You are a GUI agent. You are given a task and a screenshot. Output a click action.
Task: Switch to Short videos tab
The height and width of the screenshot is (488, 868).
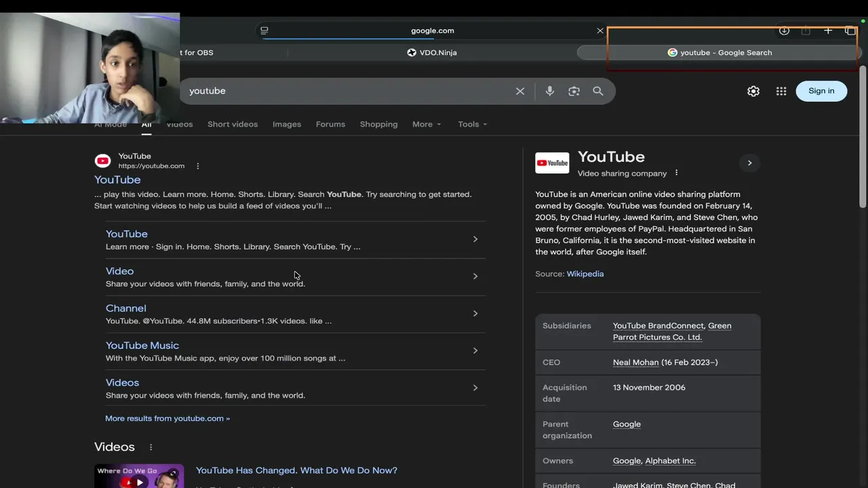(x=233, y=124)
